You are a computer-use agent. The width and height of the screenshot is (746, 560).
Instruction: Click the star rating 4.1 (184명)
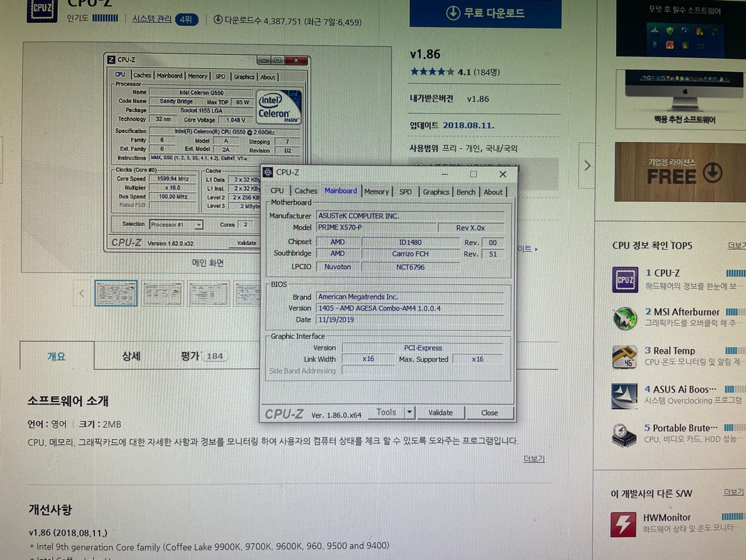click(x=455, y=72)
